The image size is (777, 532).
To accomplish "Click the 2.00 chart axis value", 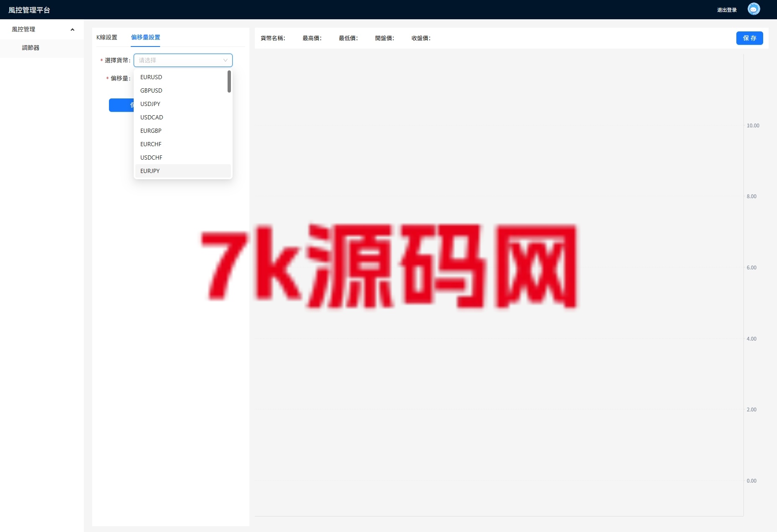I will coord(751,410).
